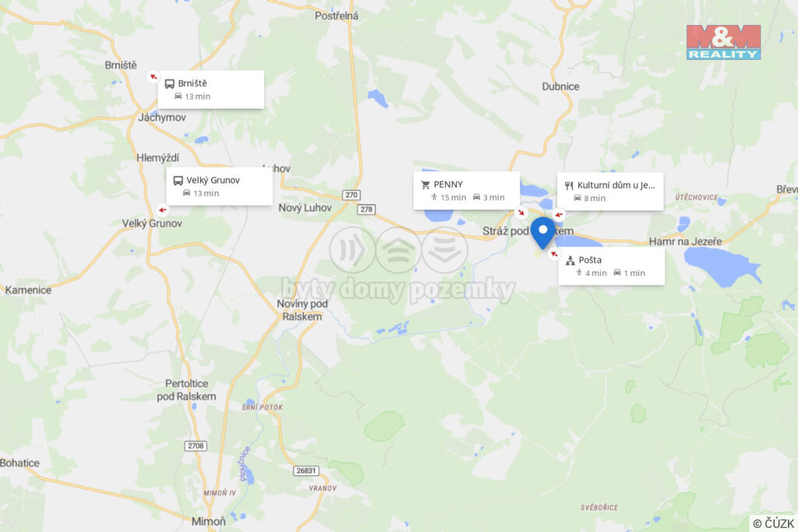Click the road 26831 shield label
798x532 pixels.
306,471
